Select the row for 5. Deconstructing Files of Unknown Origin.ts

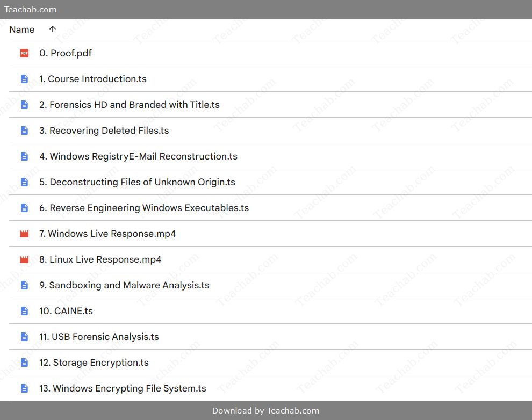pyautogui.click(x=137, y=182)
